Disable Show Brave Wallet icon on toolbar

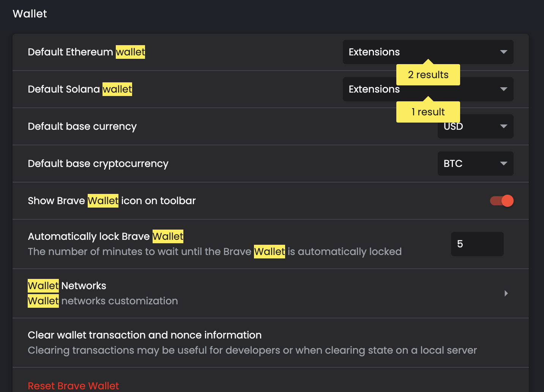501,201
